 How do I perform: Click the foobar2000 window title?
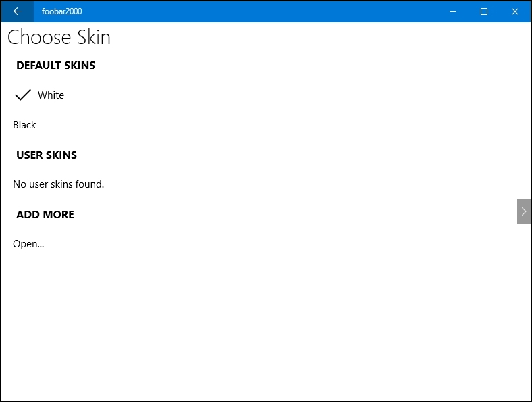(x=61, y=11)
